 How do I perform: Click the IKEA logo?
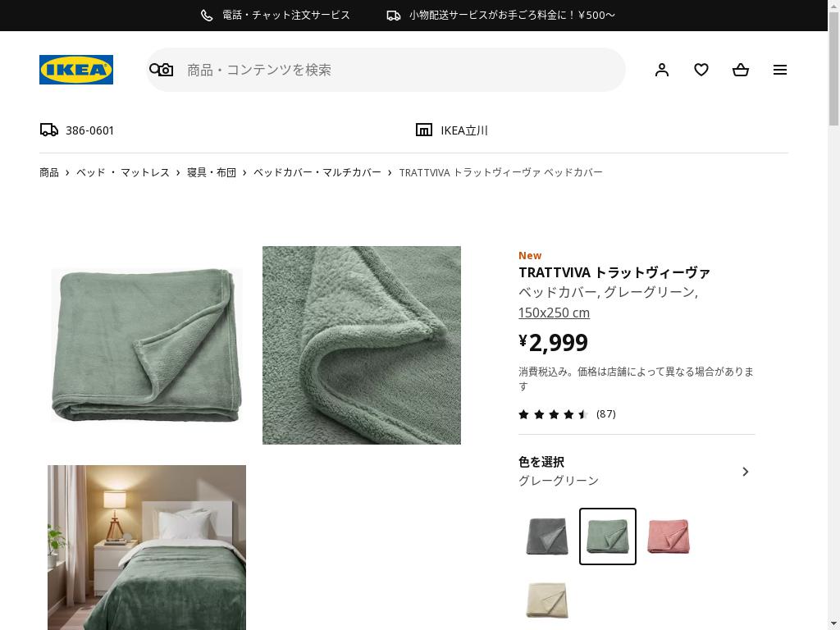(76, 70)
